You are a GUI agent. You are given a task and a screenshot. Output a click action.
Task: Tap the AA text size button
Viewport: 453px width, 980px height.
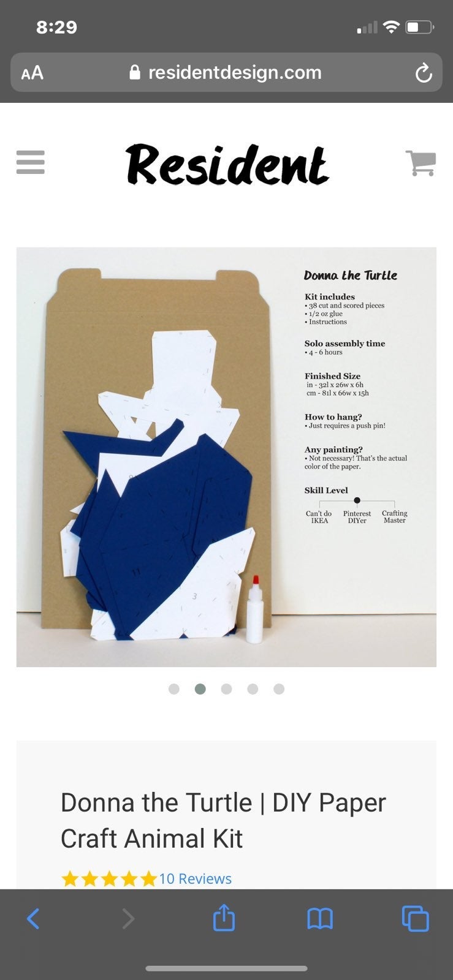32,73
